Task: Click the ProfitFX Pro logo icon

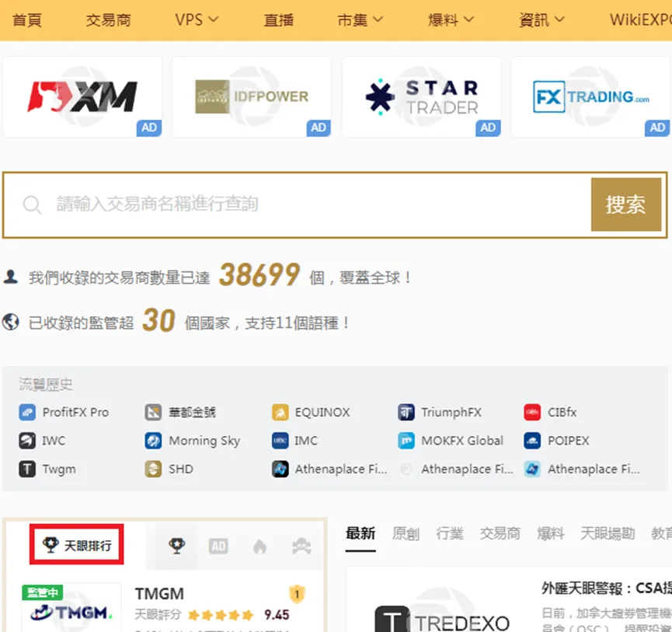Action: (27, 412)
